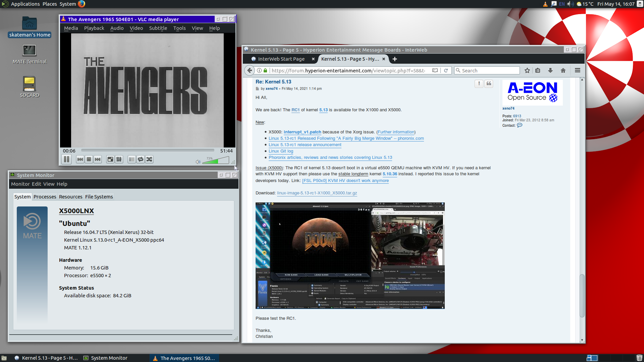The height and width of the screenshot is (362, 644).
Task: Click the A-EON Open Source avatar
Action: coord(532,93)
